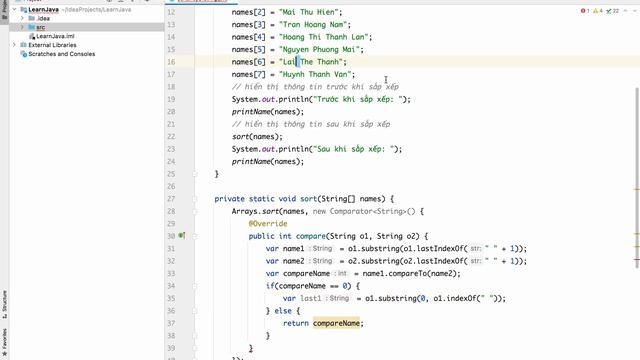The height and width of the screenshot is (360, 640).
Task: Open the Favorites tool window tab
Action: click(x=4, y=343)
